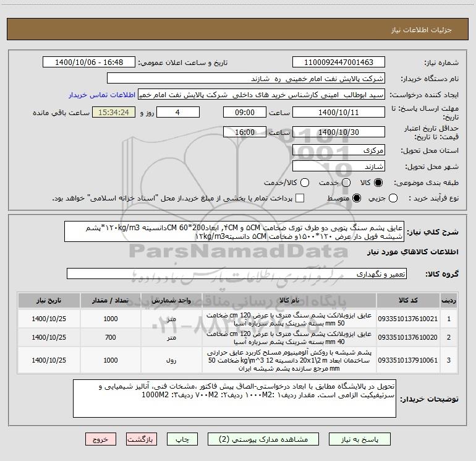Image resolution: width=476 pixels, height=461 pixels.
Task: Click the price validity date 1400/10/30
Action: [x=339, y=132]
